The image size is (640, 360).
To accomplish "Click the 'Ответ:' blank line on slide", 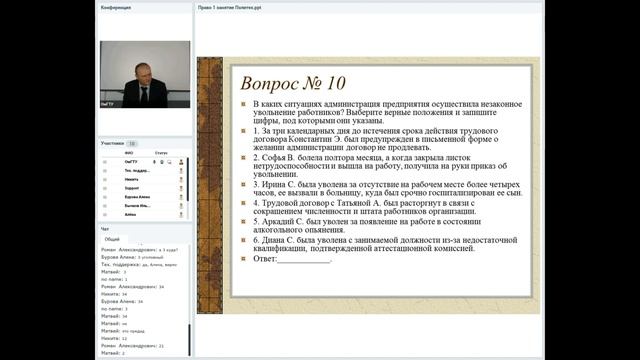I will coord(292,259).
